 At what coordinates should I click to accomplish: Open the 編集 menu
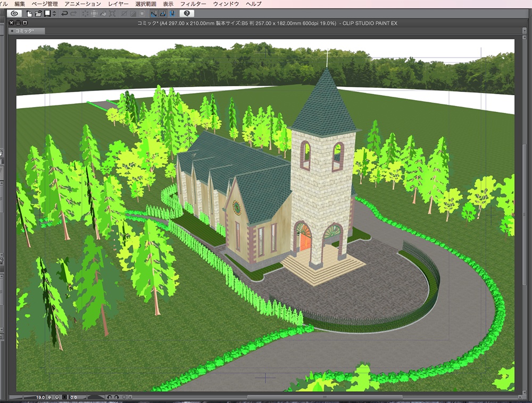pyautogui.click(x=20, y=4)
